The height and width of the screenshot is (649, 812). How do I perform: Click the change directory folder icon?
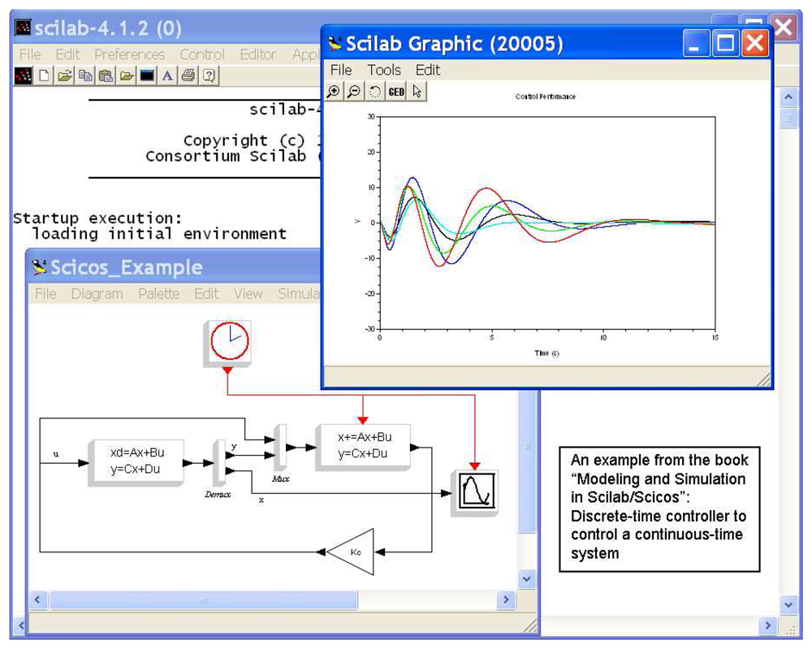[x=127, y=76]
